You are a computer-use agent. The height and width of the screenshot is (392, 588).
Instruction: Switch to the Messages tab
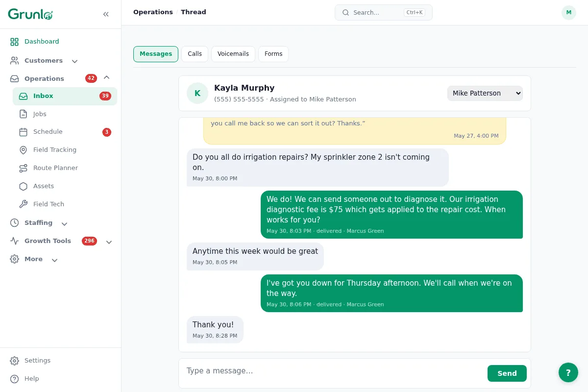coord(156,54)
